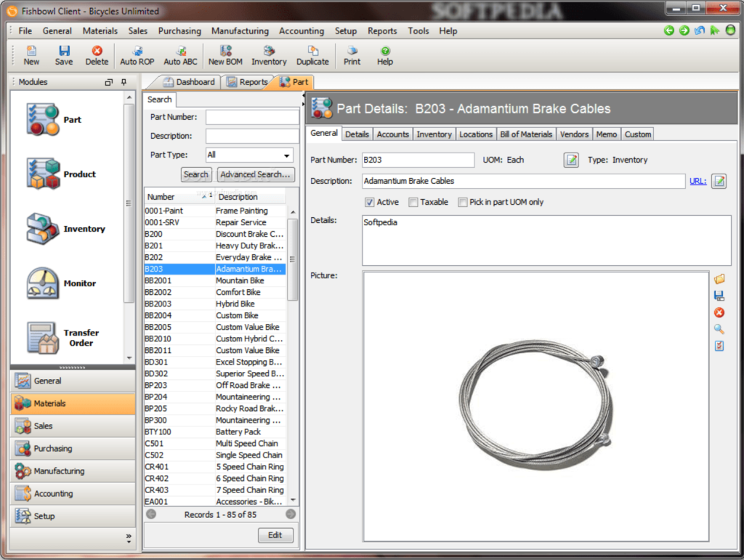
Task: Click the Part Number input field
Action: pos(252,116)
